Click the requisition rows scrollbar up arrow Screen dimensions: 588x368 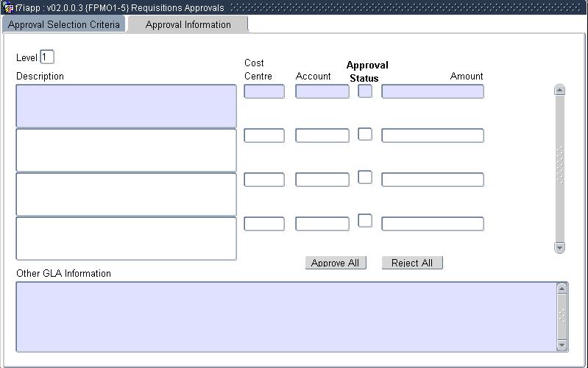pos(559,90)
